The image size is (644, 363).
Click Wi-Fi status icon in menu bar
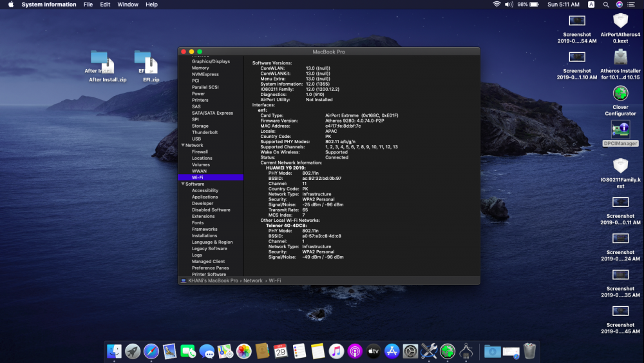click(497, 5)
